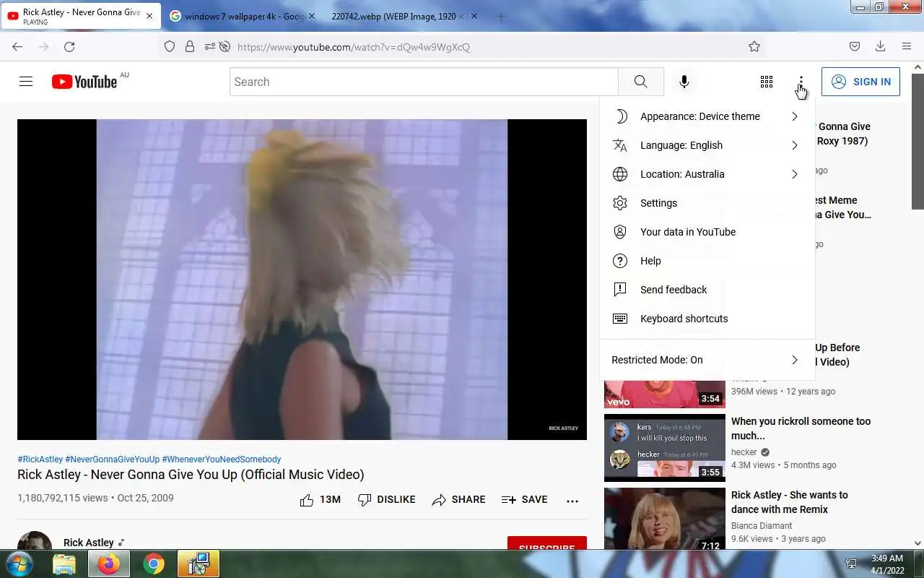Open the 'When you rickroll someone too much' thumbnail
This screenshot has height=578, width=924.
pyautogui.click(x=665, y=447)
